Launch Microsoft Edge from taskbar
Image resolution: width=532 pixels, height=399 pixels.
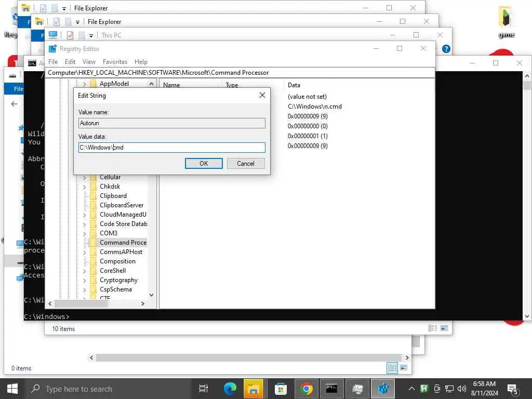point(230,389)
